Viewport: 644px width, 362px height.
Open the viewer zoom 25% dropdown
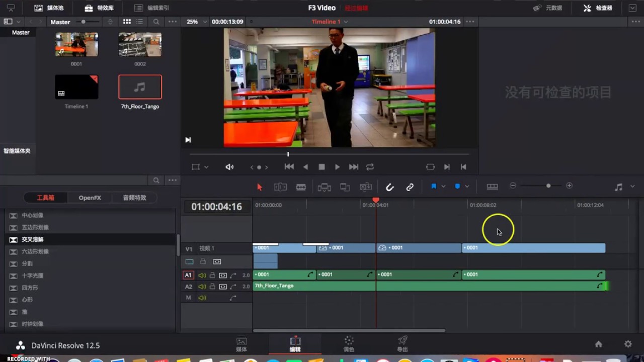[196, 22]
